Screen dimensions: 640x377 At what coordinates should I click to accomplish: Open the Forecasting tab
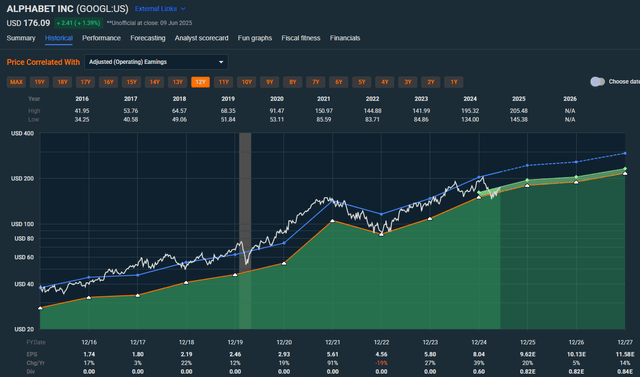pyautogui.click(x=148, y=38)
